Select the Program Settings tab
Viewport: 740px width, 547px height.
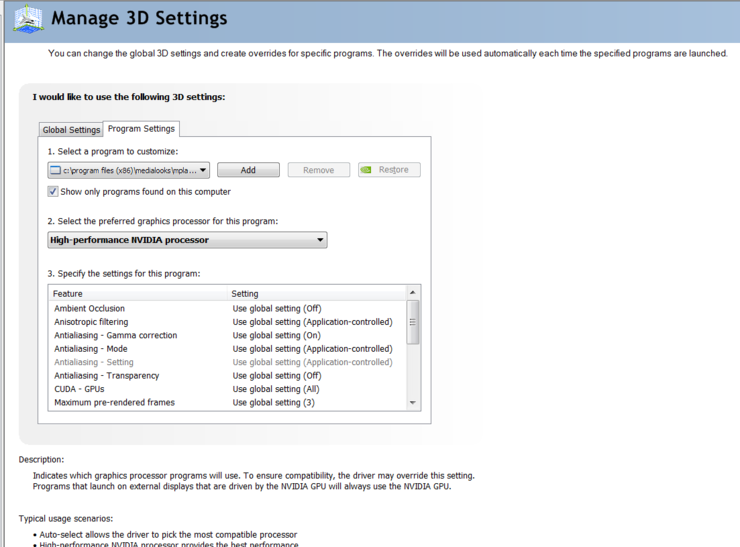[x=141, y=129]
